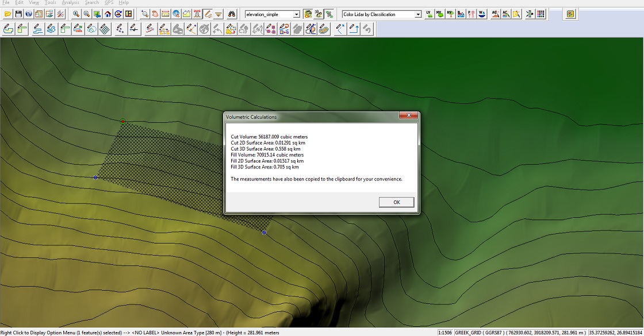
Task: Toggle the HV high vegetation Lidar filter
Action: pyautogui.click(x=450, y=14)
